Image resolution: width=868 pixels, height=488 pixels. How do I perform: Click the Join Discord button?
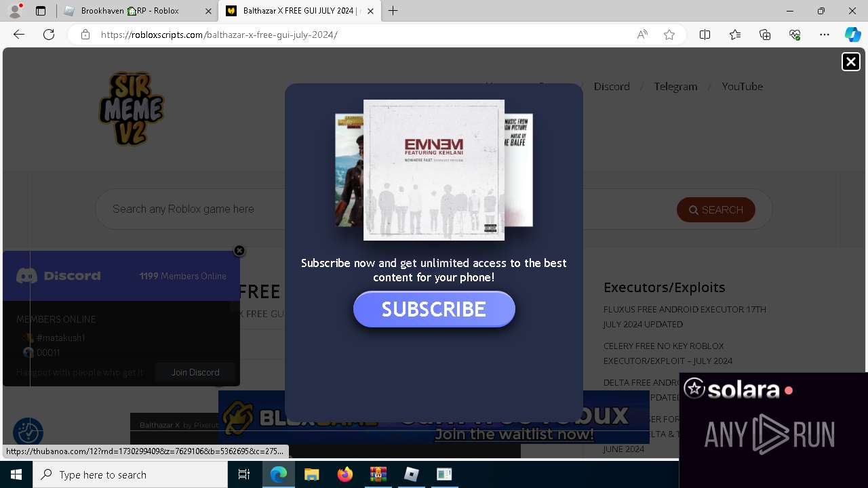click(195, 372)
